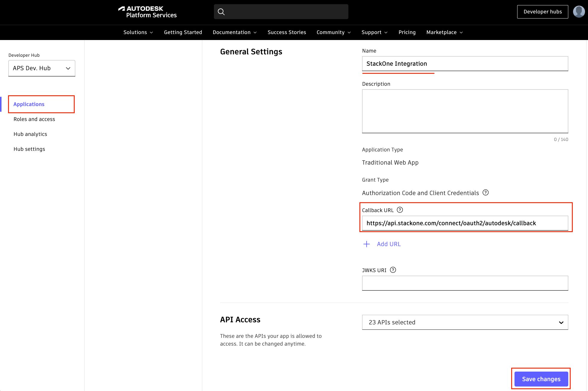Image resolution: width=588 pixels, height=391 pixels.
Task: Expand the Documentation menu
Action: (x=235, y=32)
